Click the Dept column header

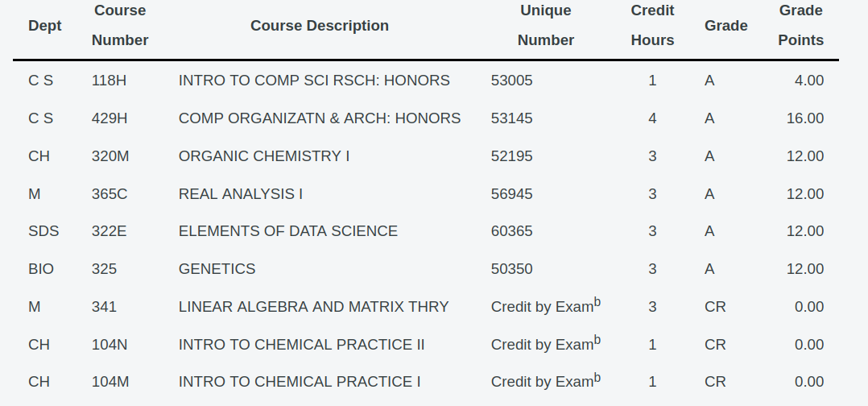(x=45, y=26)
